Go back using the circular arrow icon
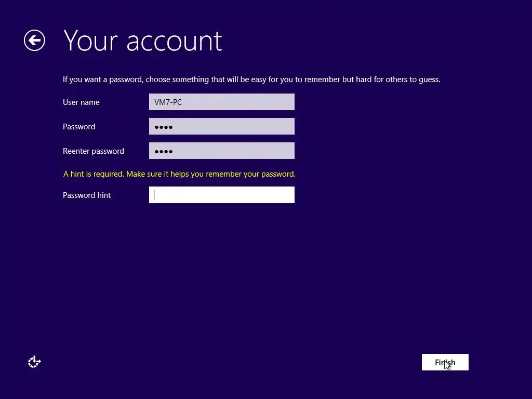The image size is (532, 399). tap(34, 41)
